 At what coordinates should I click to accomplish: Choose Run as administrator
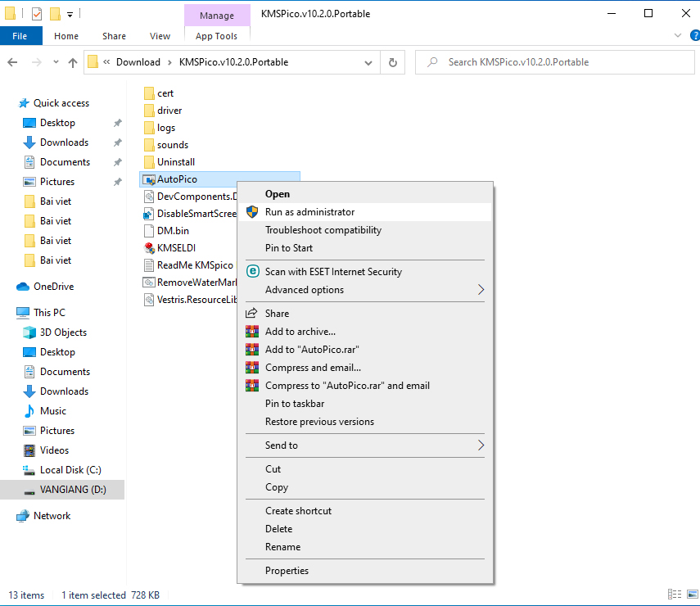[365, 212]
